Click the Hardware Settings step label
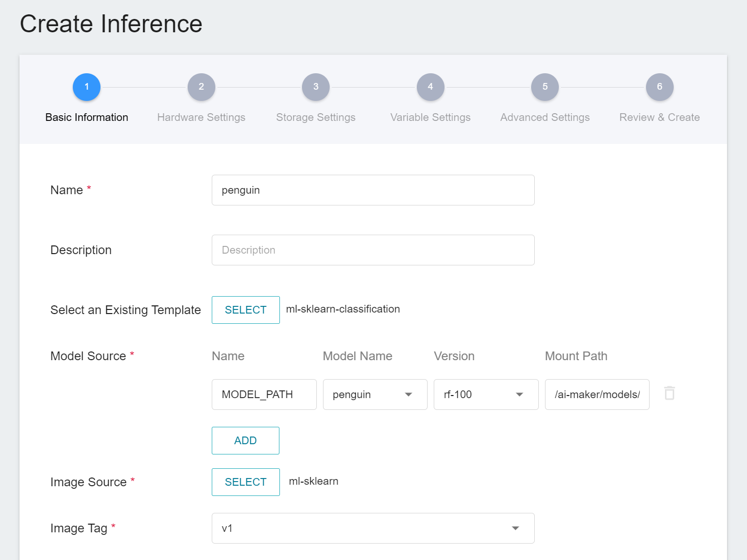This screenshot has width=747, height=560. [x=201, y=117]
